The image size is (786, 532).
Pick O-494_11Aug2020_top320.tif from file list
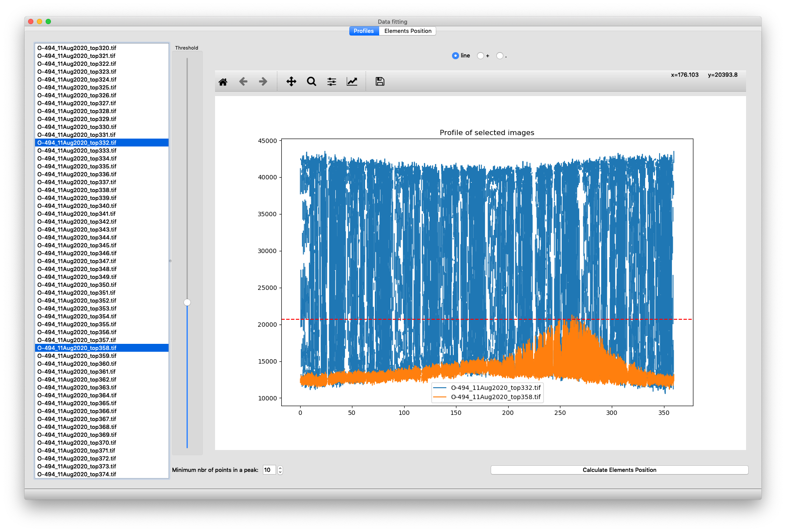point(77,48)
